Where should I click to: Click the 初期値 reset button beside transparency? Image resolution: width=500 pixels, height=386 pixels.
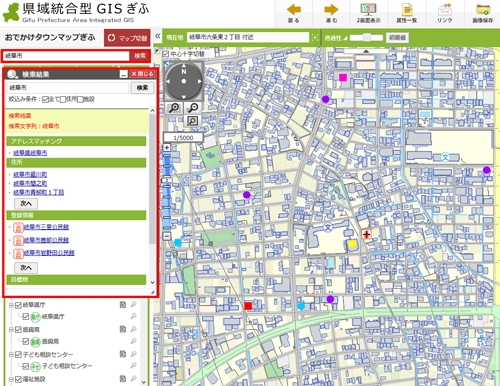pyautogui.click(x=397, y=38)
